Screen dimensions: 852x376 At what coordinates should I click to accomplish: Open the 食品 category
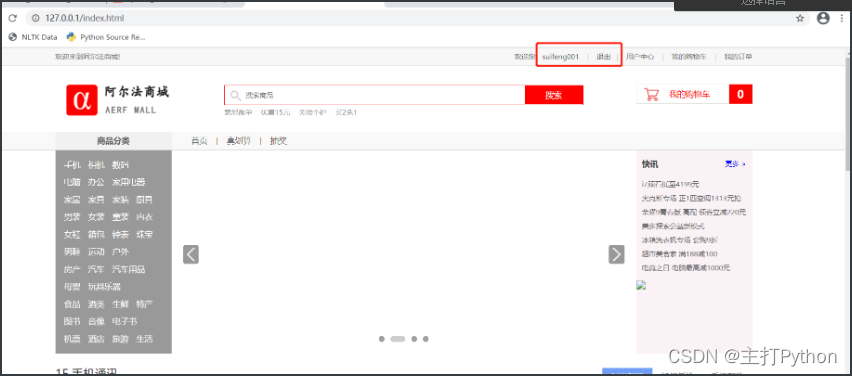click(72, 304)
